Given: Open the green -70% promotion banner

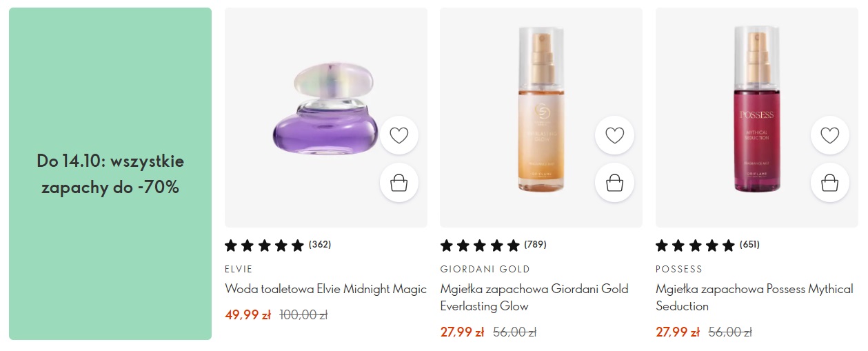Looking at the screenshot, I should pos(110,174).
